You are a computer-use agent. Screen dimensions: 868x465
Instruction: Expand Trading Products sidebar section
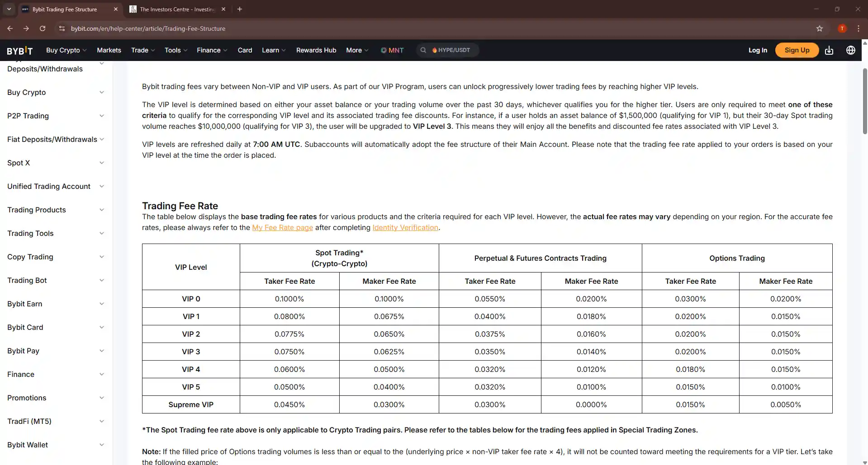tap(56, 210)
